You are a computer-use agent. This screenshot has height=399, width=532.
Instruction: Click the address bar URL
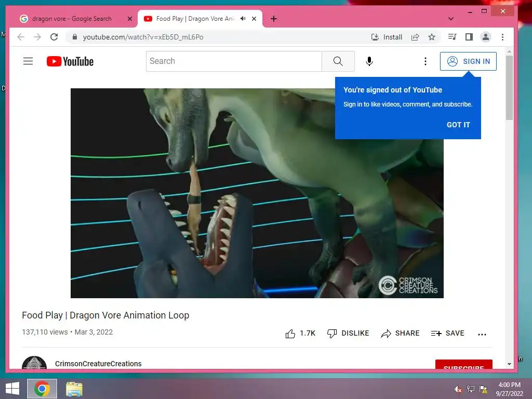(143, 37)
